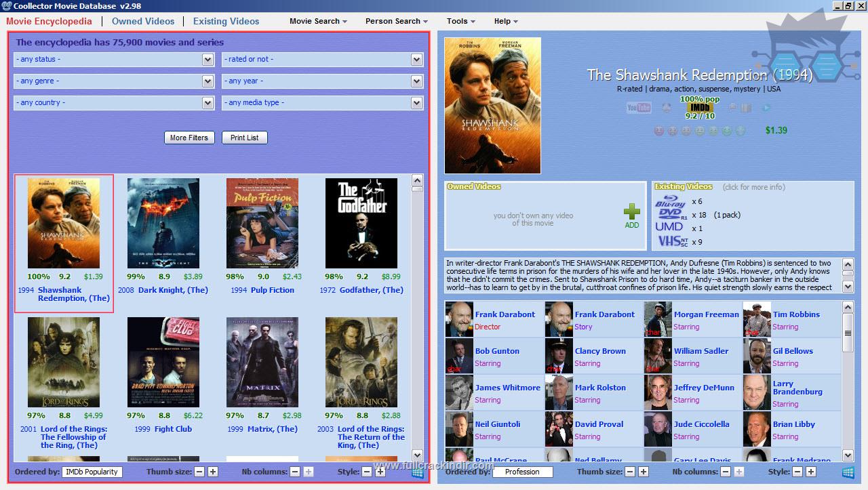Increase thumb size in cast panel

643,472
